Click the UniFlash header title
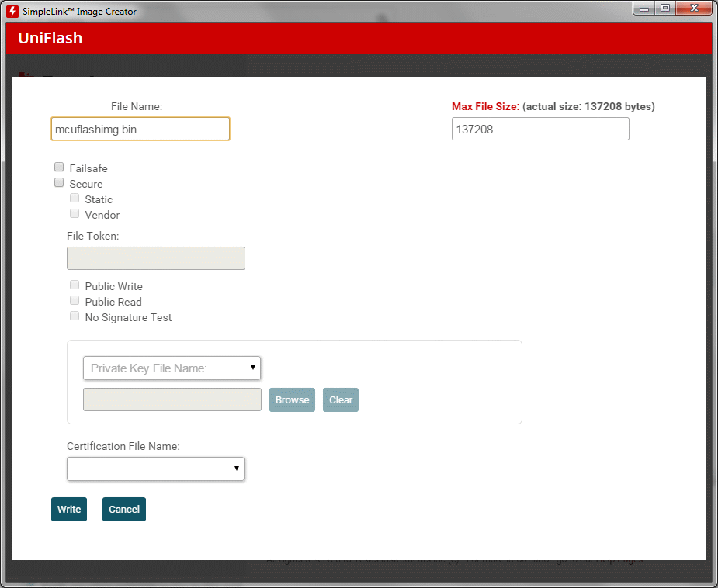Viewport: 718px width, 588px height. 50,38
